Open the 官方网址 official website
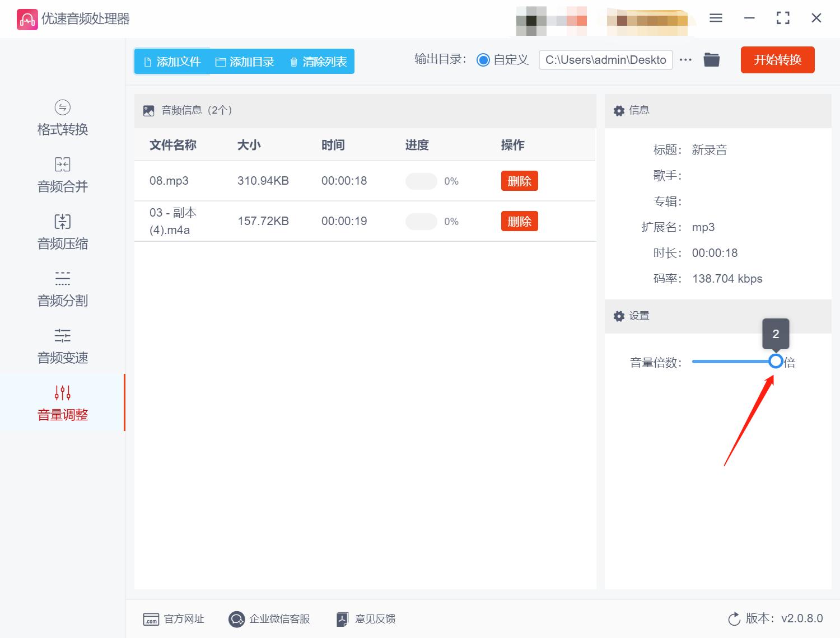Screen dimensions: 840x638 click(x=174, y=619)
